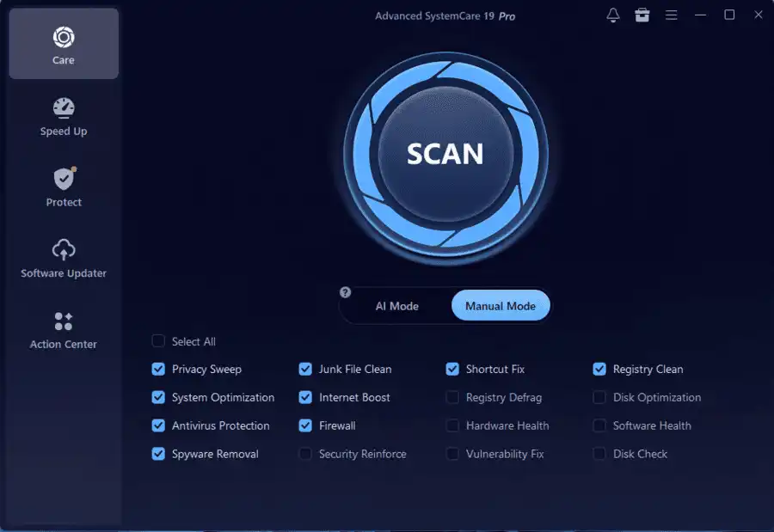This screenshot has width=774, height=532.
Task: Select Manual Mode
Action: point(501,305)
